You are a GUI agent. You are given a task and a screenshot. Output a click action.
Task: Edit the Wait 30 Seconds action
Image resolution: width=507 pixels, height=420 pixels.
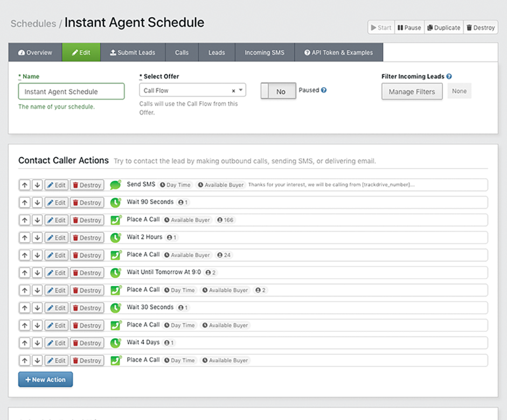(x=57, y=308)
